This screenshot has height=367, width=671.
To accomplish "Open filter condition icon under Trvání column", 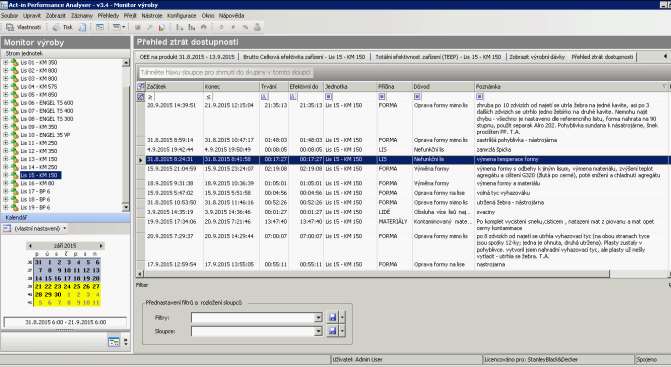I will pyautogui.click(x=264, y=97).
